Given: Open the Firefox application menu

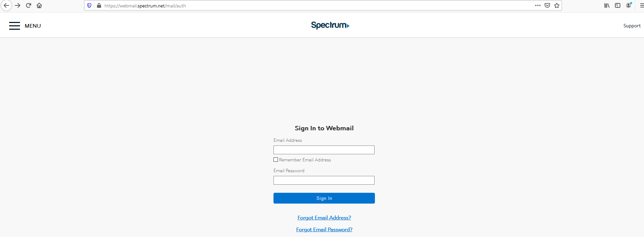Looking at the screenshot, I should 641,5.
